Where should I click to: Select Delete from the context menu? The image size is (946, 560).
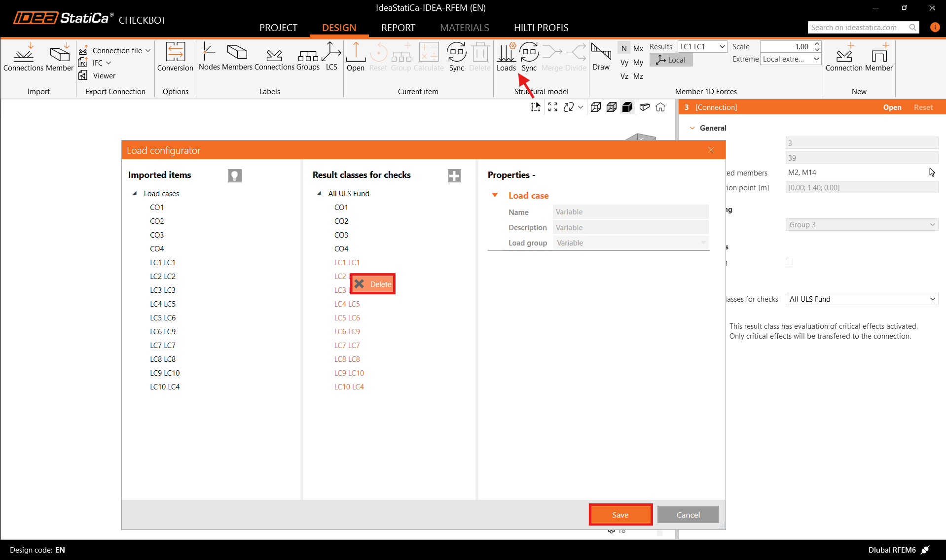[x=373, y=284]
